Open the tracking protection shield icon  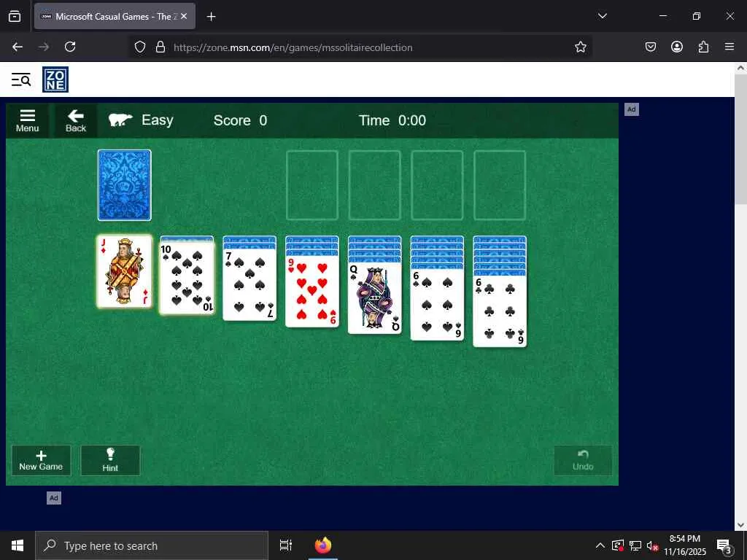[139, 47]
